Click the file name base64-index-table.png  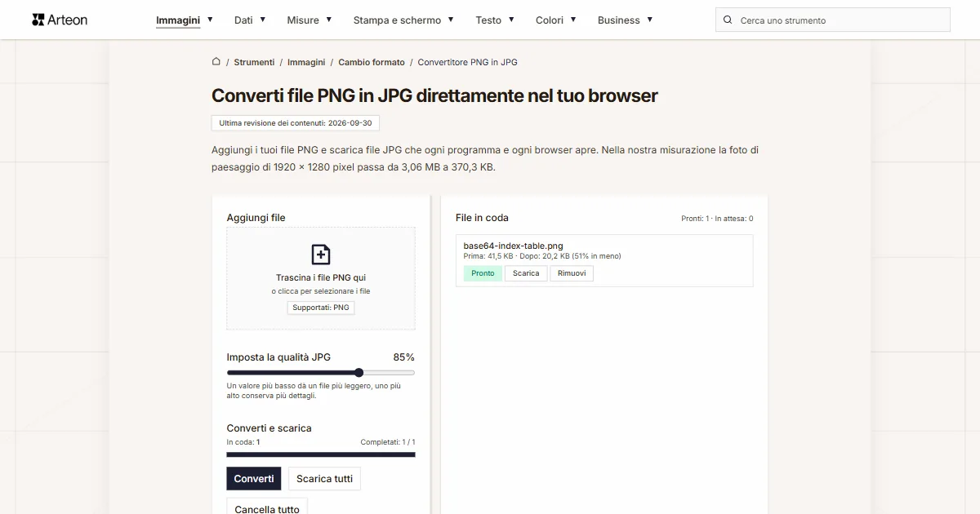coord(513,246)
